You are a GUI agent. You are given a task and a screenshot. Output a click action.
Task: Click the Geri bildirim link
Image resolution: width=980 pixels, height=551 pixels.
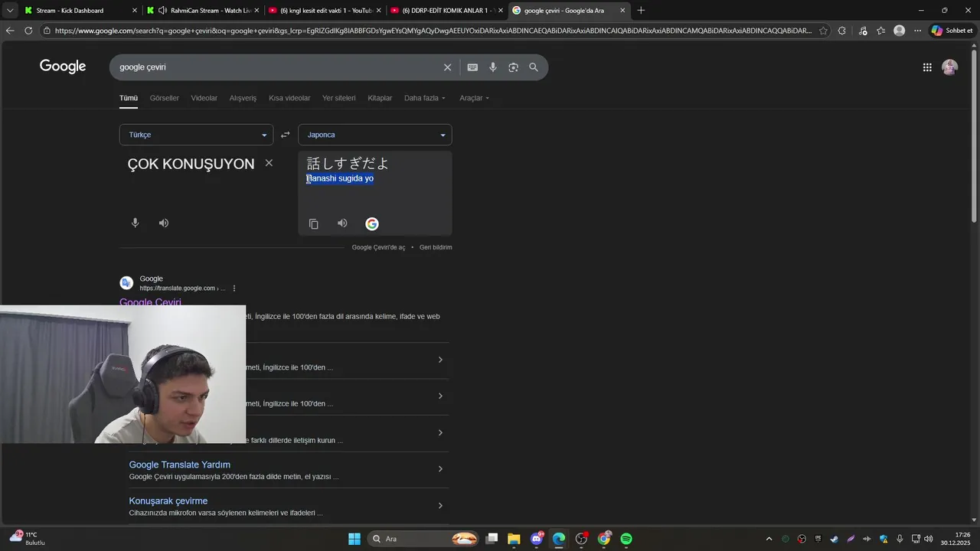(x=436, y=247)
